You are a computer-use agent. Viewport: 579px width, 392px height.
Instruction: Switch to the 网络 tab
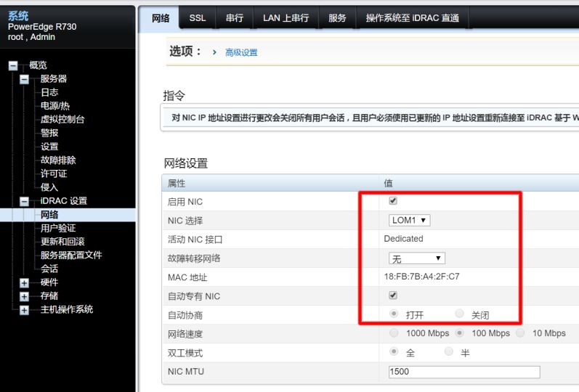pos(161,18)
